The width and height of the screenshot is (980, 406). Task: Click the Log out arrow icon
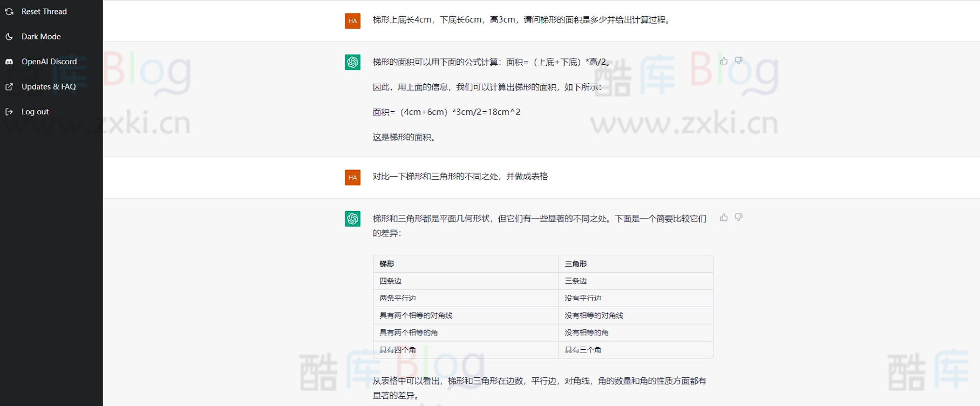click(9, 112)
